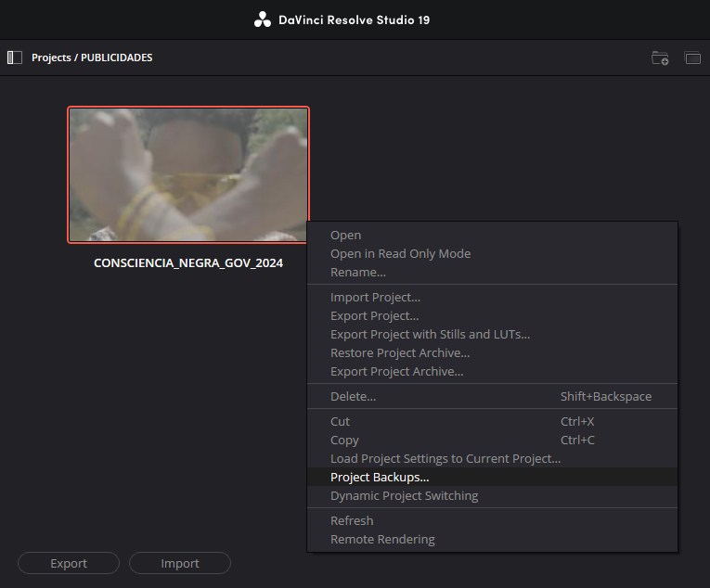Select Export Project Archive...
The image size is (710, 588).
(492, 371)
